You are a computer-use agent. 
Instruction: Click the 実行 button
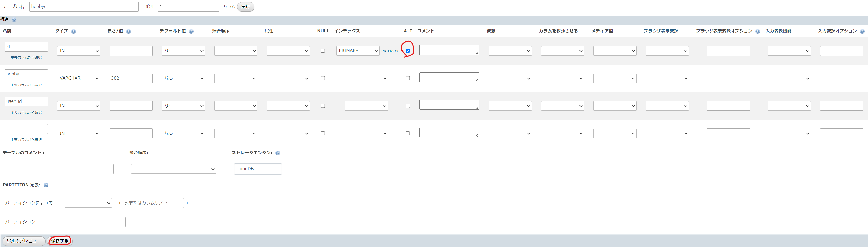pos(246,7)
